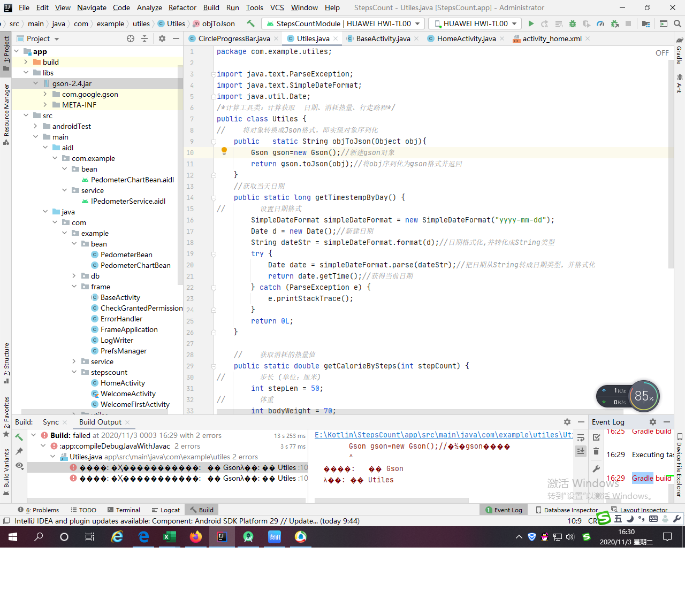The height and width of the screenshot is (616, 685).
Task: Collapse the Build: failed node
Action: click(x=33, y=435)
